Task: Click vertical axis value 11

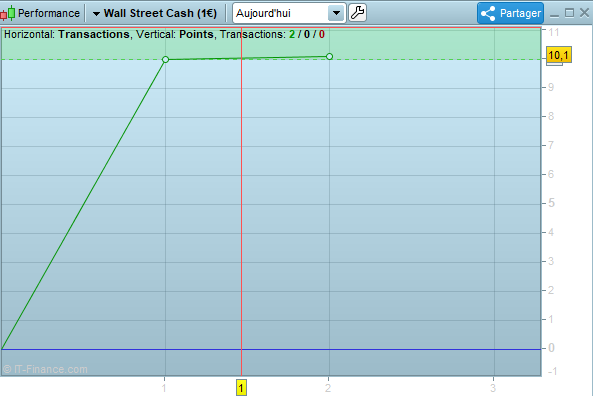Action: coord(554,33)
